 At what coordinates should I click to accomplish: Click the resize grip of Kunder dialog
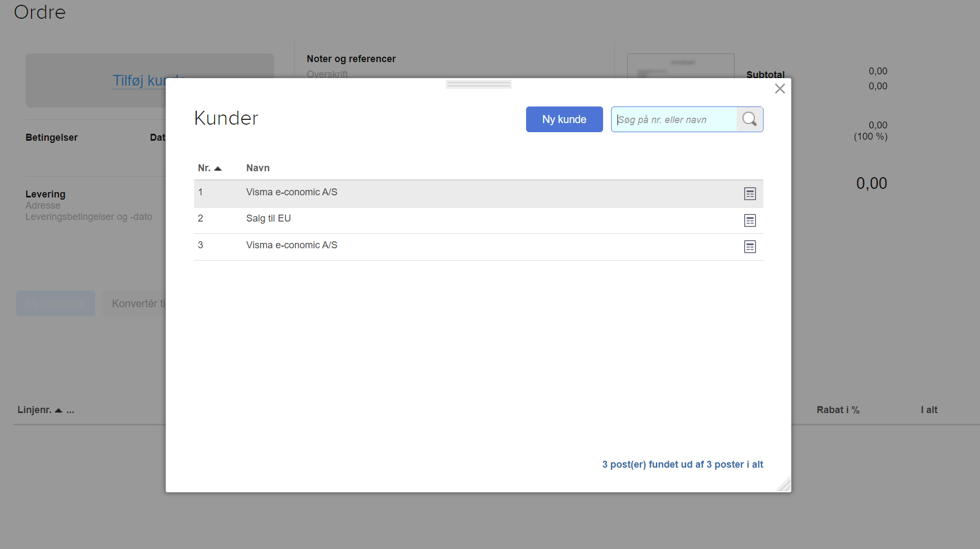784,485
